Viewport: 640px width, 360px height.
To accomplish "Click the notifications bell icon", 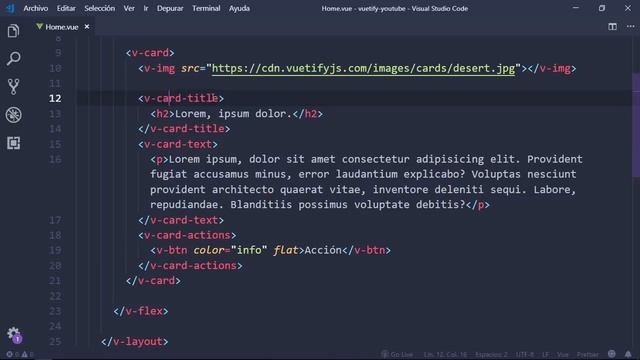I will click(628, 354).
